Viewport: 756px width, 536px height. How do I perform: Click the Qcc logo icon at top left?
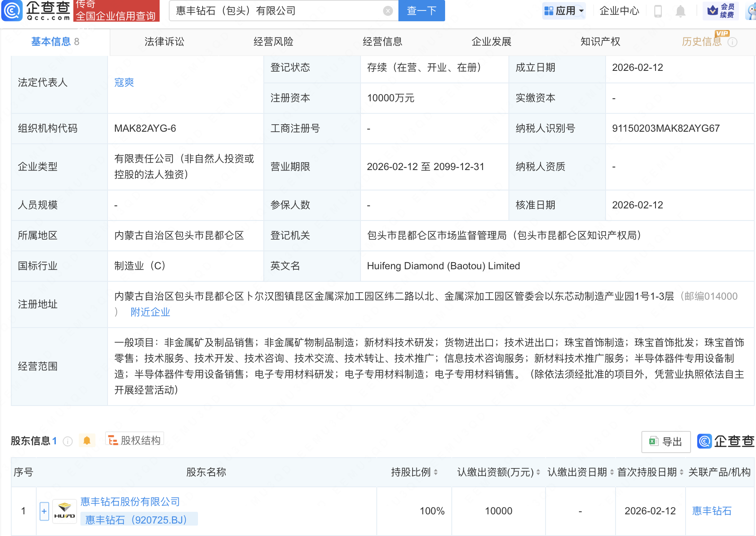(x=12, y=10)
